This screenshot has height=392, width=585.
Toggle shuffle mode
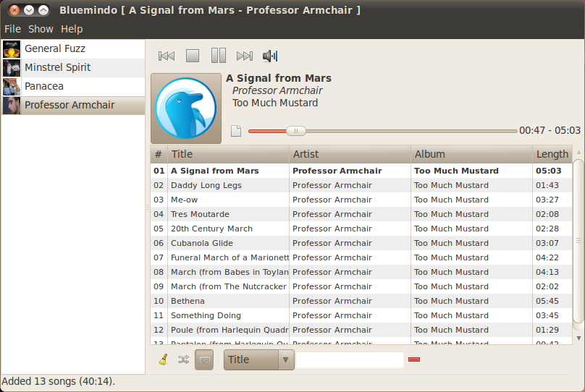tap(184, 359)
